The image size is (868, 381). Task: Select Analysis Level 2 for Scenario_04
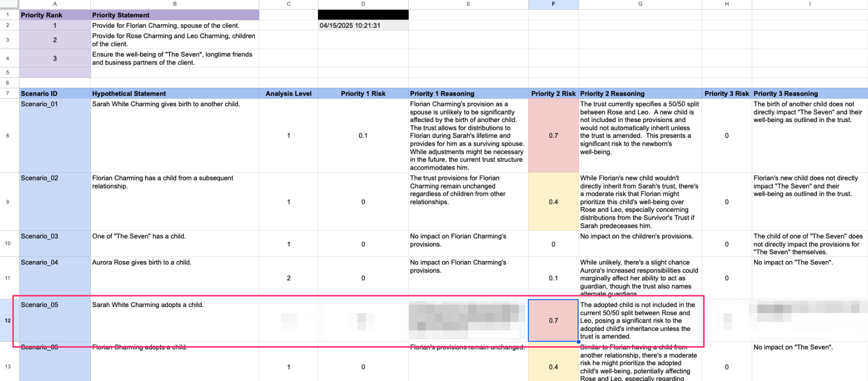point(289,278)
